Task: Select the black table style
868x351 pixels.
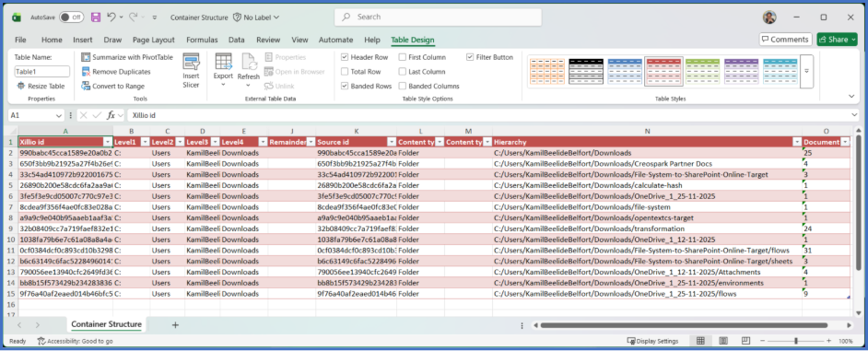Action: coord(586,71)
